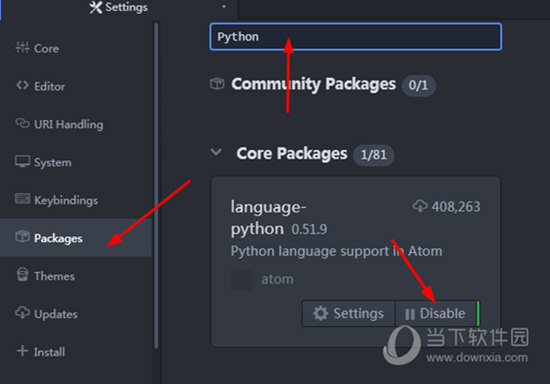550x384 pixels.
Task: Open URI Handling settings
Action: [x=75, y=124]
